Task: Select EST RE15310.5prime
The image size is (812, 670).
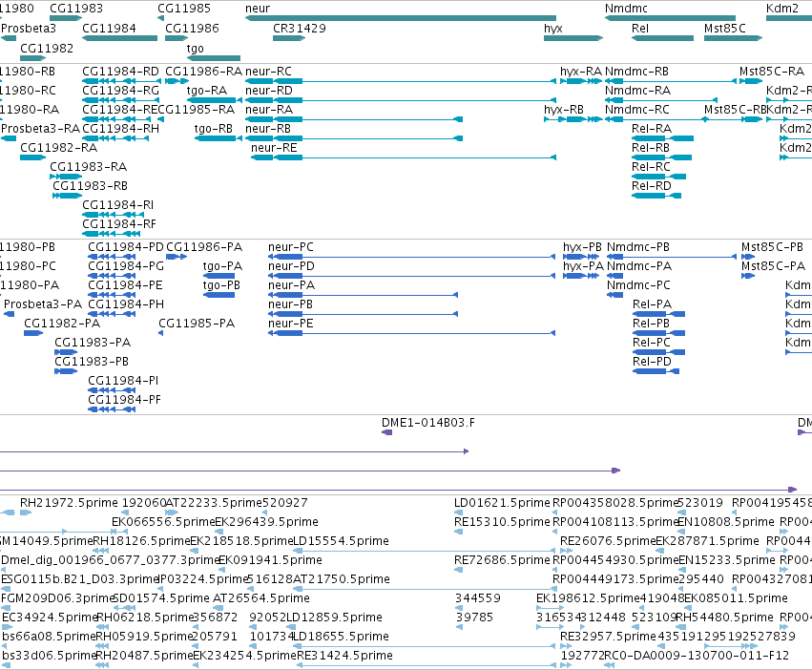Action: 502,522
